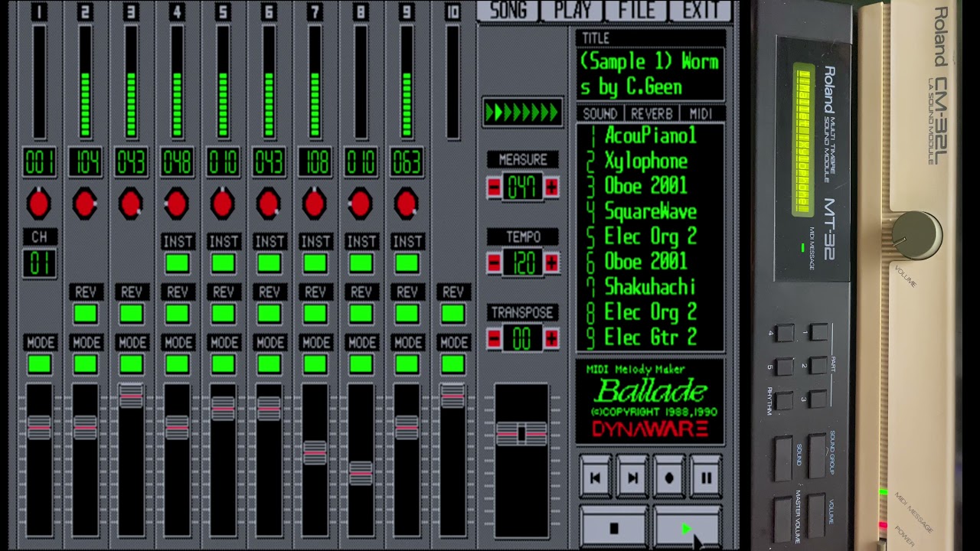Toggle MODE button on channel 8
The height and width of the screenshot is (551, 980).
tap(361, 364)
